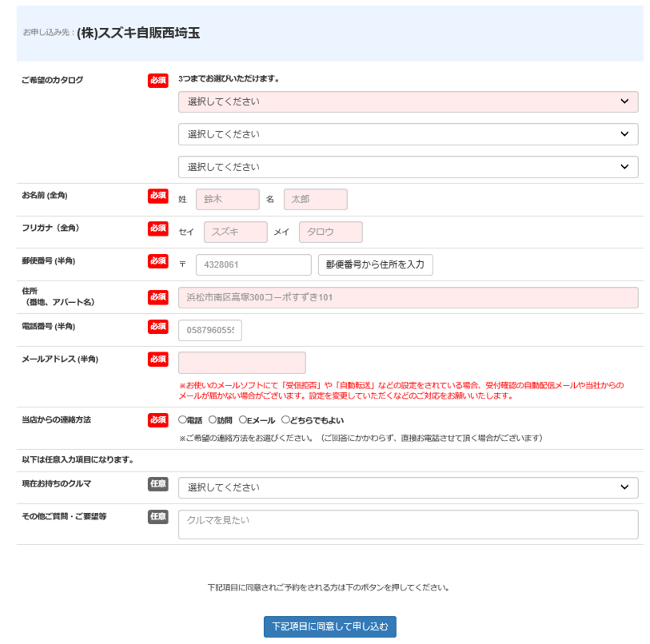Click the セイ furigana input field
650x644 pixels.
pos(236,232)
